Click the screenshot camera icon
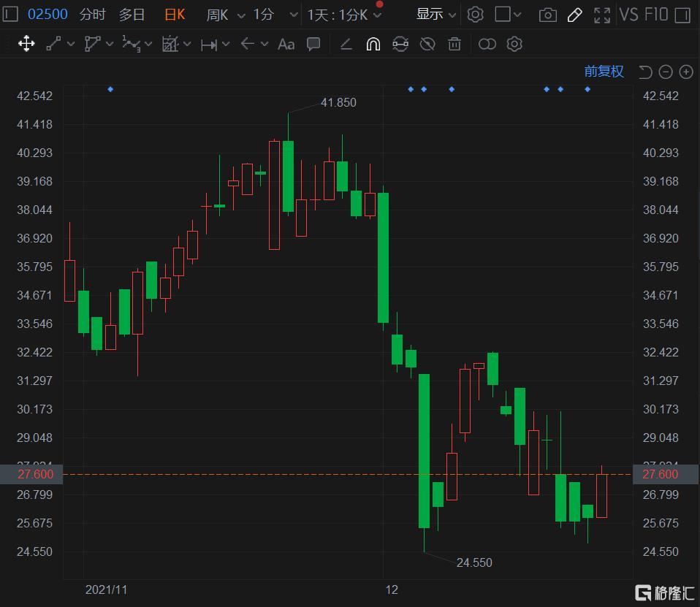700x607 pixels. (547, 15)
